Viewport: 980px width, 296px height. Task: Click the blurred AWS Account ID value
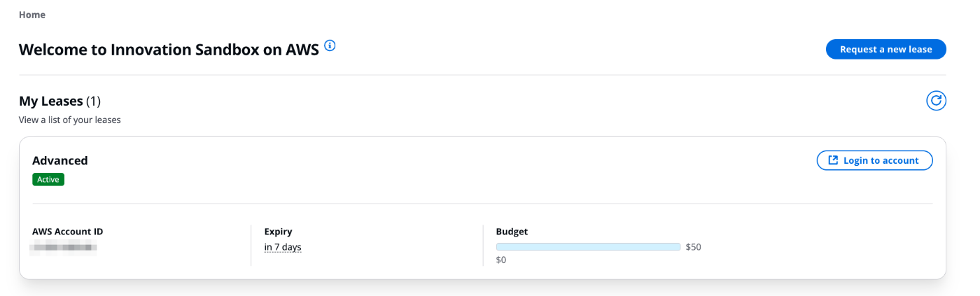click(64, 247)
